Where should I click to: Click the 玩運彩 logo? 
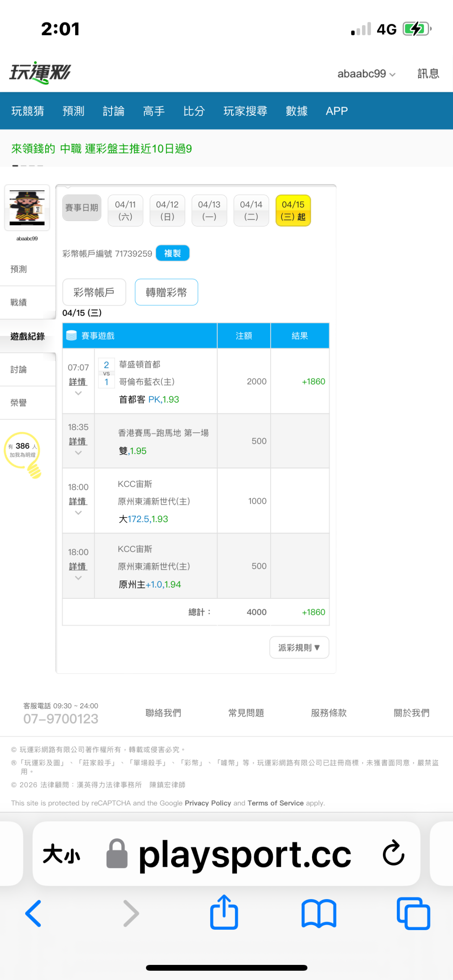click(x=40, y=73)
